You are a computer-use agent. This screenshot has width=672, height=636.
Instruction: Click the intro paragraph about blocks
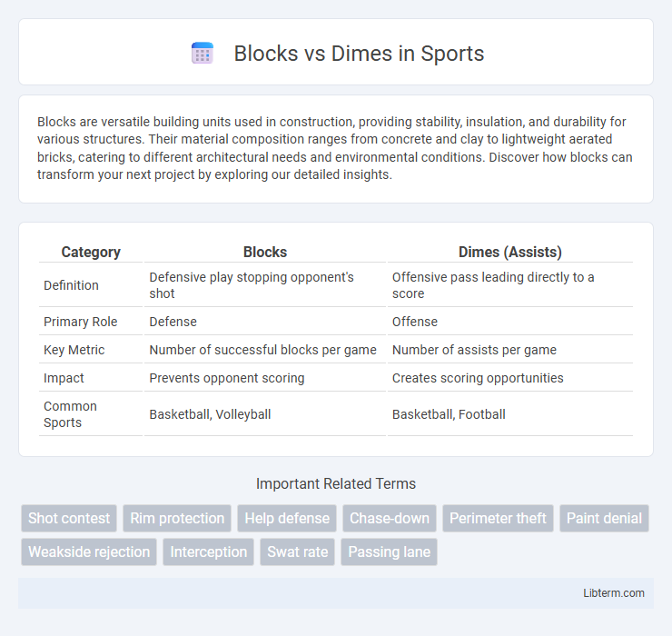335,148
